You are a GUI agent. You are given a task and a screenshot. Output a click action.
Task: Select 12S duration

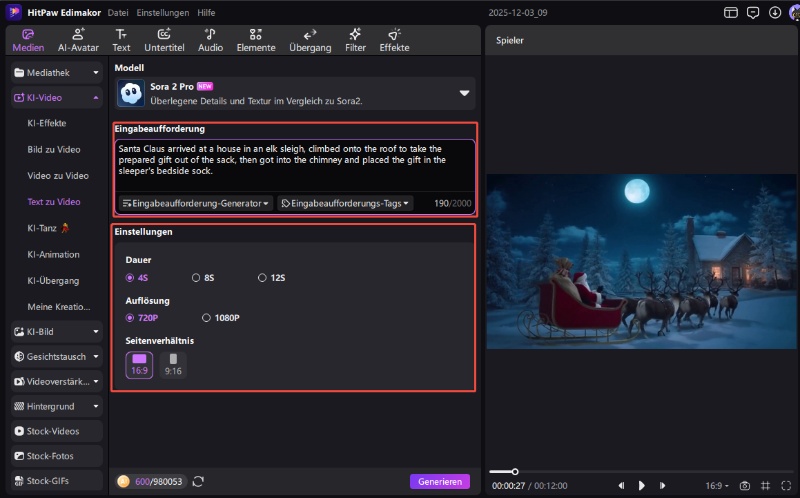click(x=271, y=278)
